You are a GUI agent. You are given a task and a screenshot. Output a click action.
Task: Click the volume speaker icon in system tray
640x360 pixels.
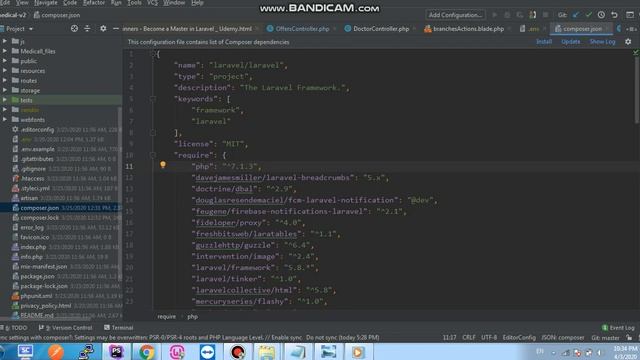(600, 352)
